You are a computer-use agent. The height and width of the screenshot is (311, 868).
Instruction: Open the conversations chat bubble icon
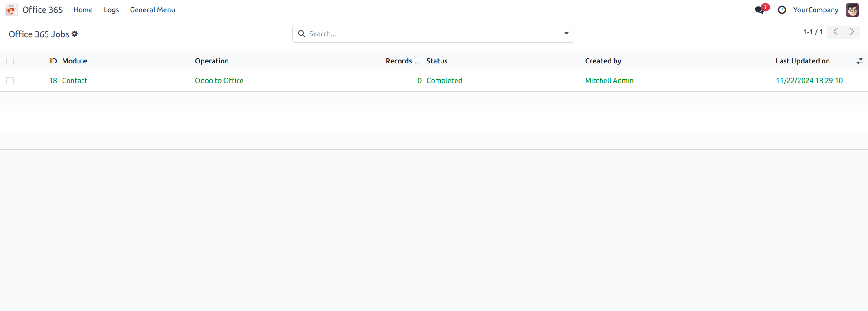pos(760,10)
